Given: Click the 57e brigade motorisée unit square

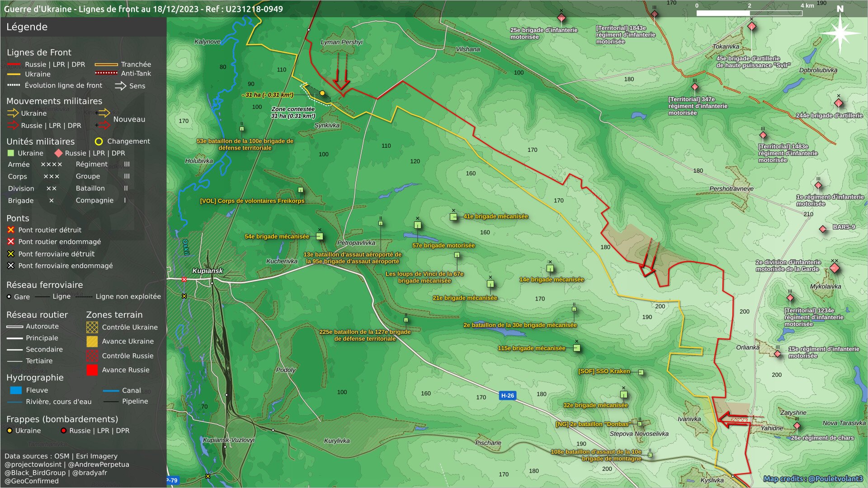Looking at the screenshot, I should coord(418,225).
